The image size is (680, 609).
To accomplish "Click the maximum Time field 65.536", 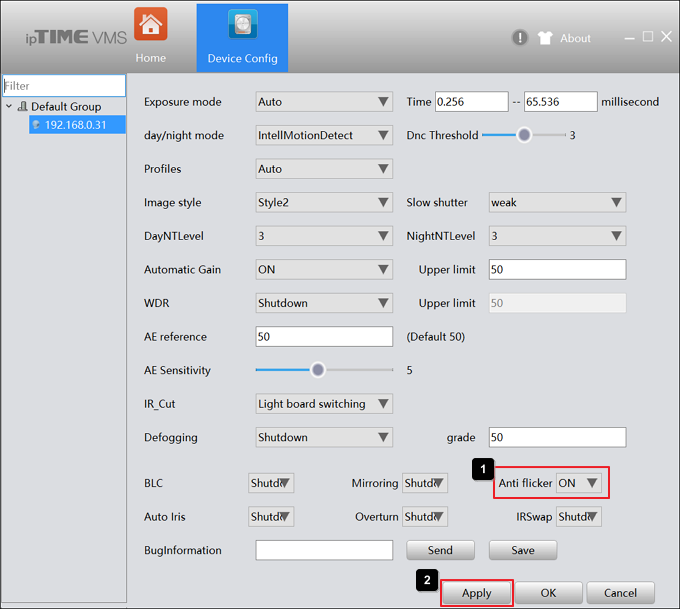I will coord(560,102).
